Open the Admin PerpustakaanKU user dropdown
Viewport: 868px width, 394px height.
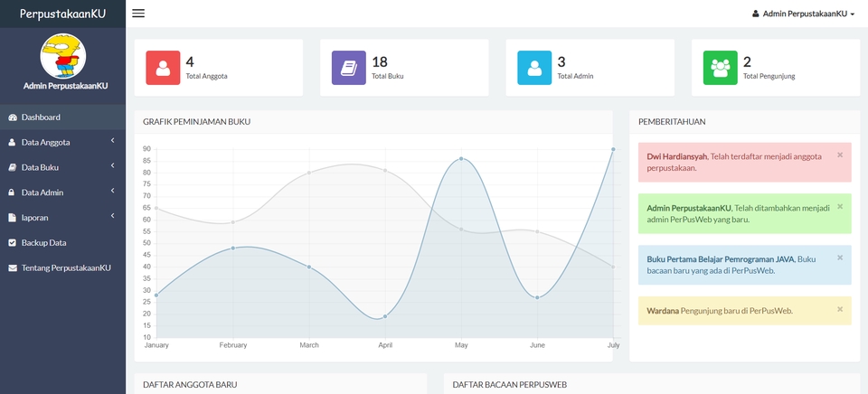pyautogui.click(x=803, y=14)
